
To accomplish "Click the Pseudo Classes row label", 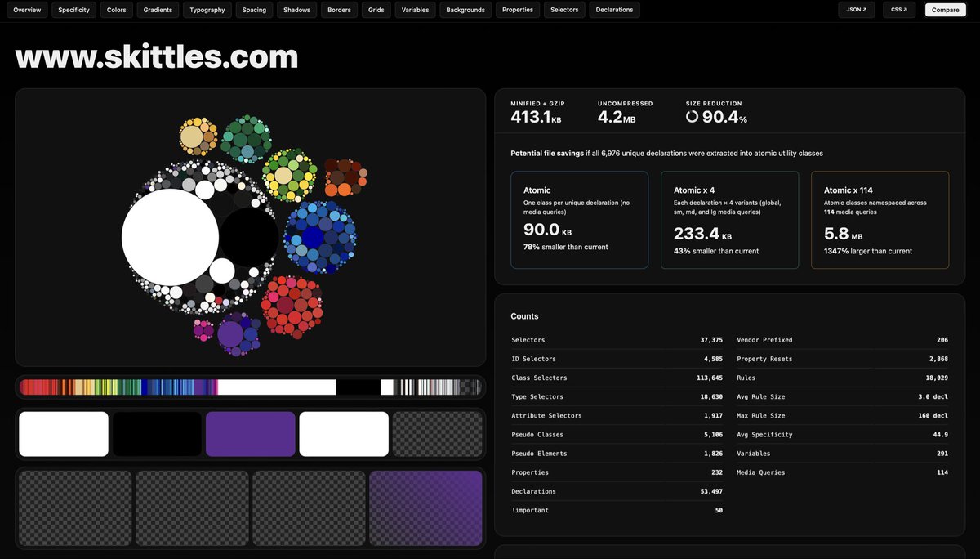I will point(537,434).
